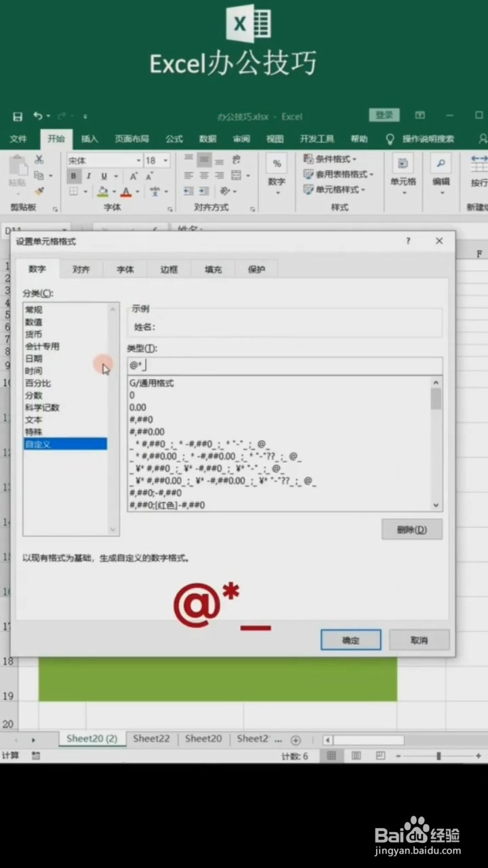This screenshot has height=868, width=488.
Task: Click the Delete (删除) button
Action: point(412,530)
